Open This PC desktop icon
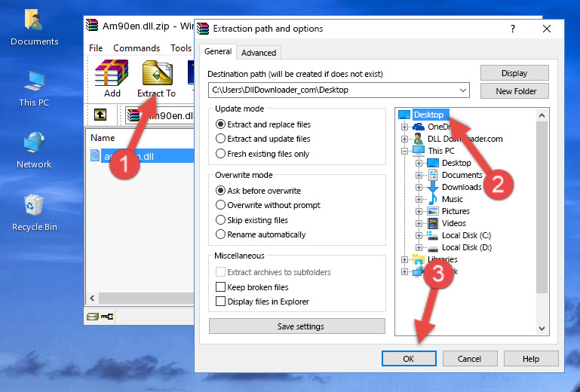Viewport: 580px width, 392px height. click(34, 88)
